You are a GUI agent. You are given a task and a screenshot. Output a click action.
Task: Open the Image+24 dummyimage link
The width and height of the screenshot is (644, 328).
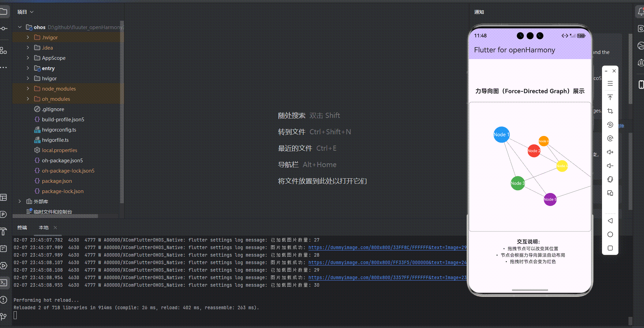coord(387,262)
